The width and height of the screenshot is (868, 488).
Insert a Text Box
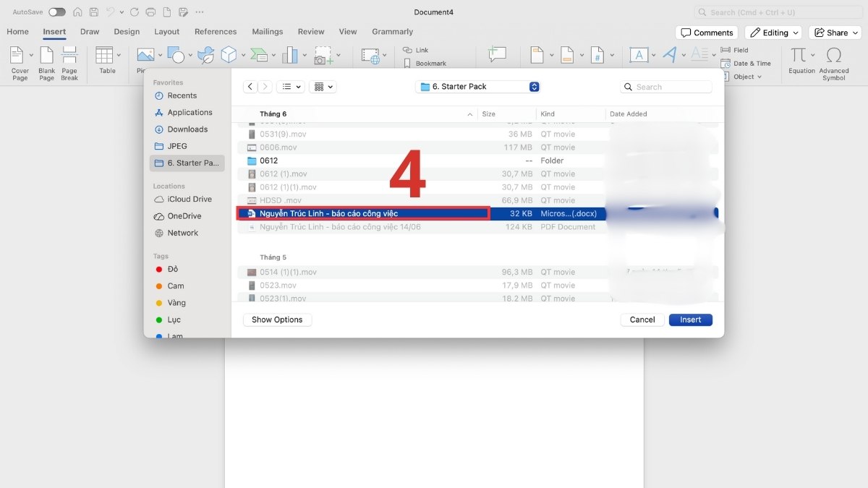[639, 55]
